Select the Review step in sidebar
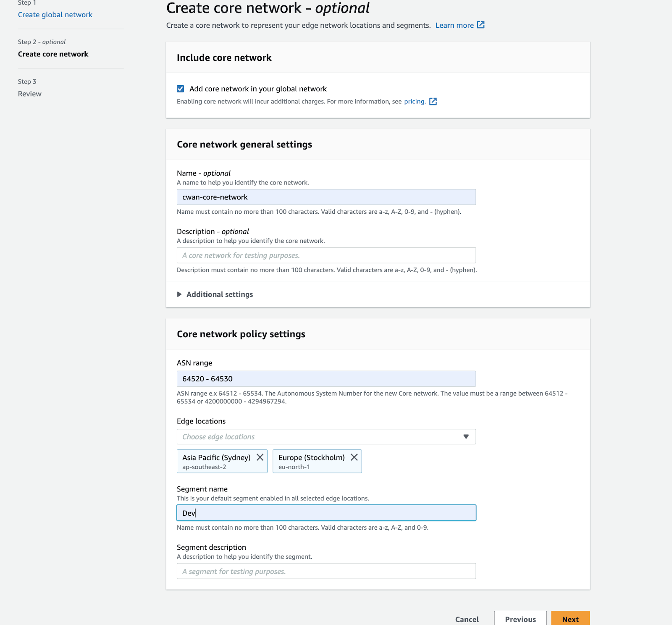Screen dimensions: 672x625 [x=29, y=94]
